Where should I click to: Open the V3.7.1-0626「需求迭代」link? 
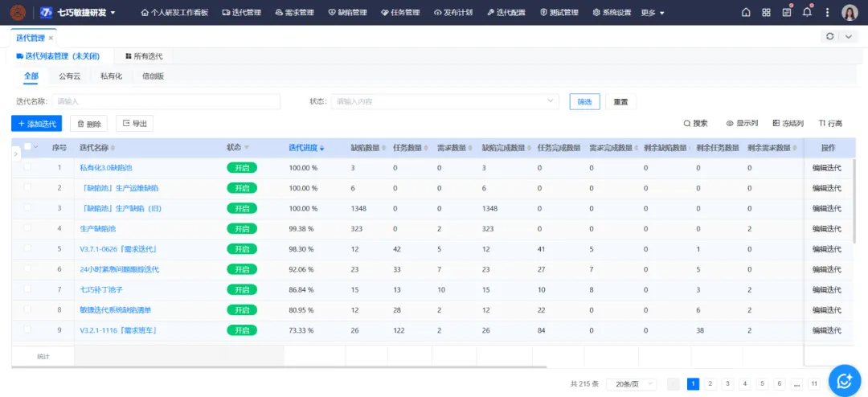(117, 249)
